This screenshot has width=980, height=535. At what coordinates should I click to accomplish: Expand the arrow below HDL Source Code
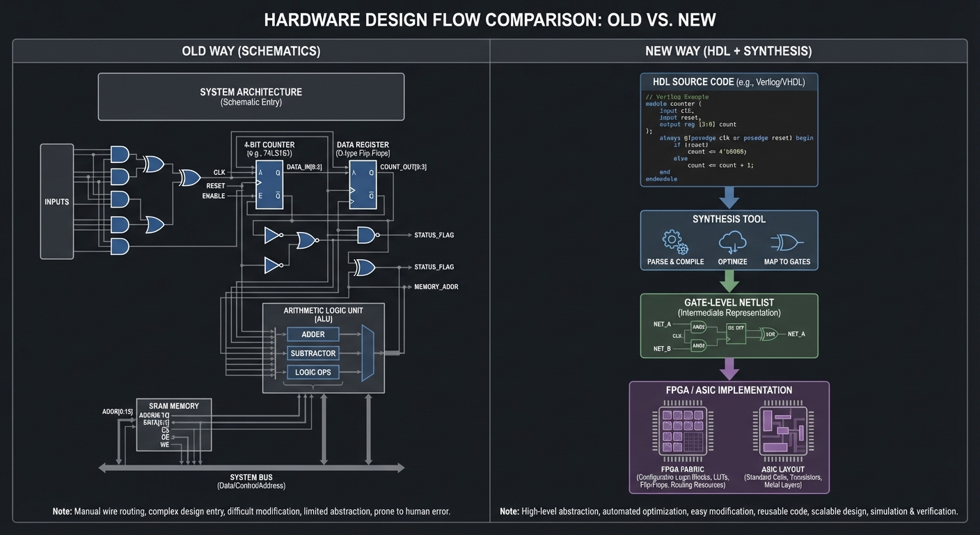[x=729, y=198]
